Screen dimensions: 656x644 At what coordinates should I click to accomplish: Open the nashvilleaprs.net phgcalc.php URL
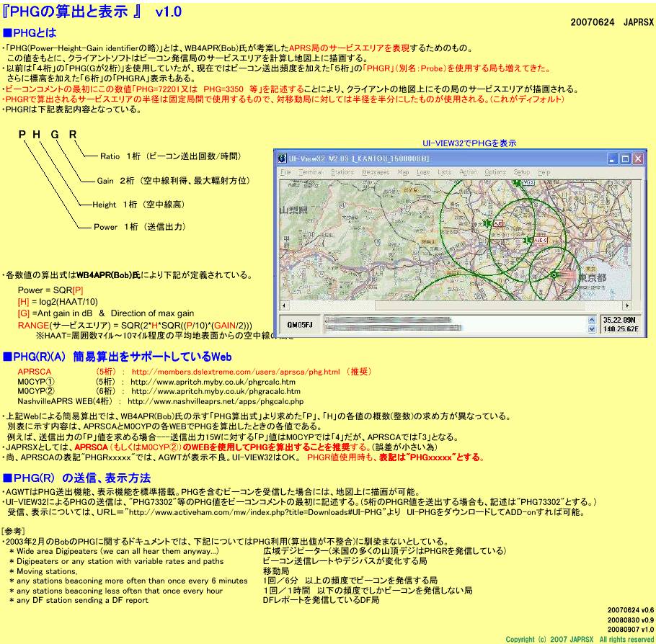pyautogui.click(x=216, y=401)
